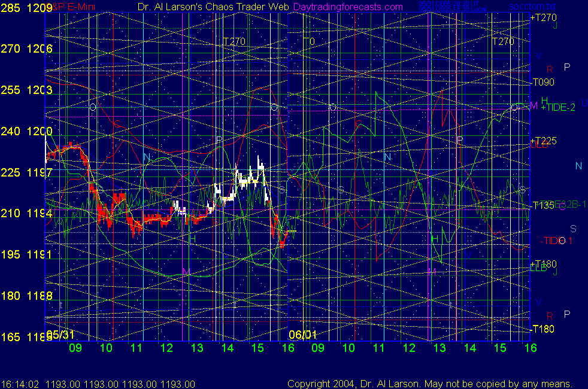Click the 14 hour label of the 06/01 session
588x389 pixels.
click(x=470, y=348)
